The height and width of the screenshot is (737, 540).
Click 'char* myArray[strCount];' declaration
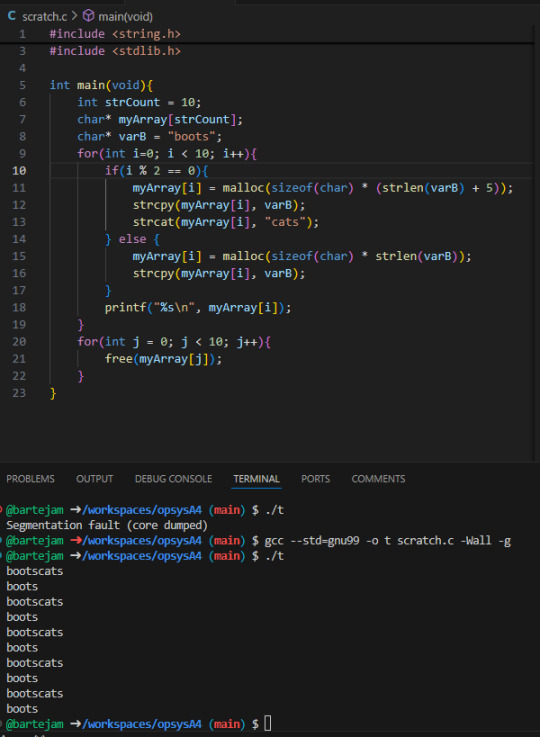click(160, 119)
